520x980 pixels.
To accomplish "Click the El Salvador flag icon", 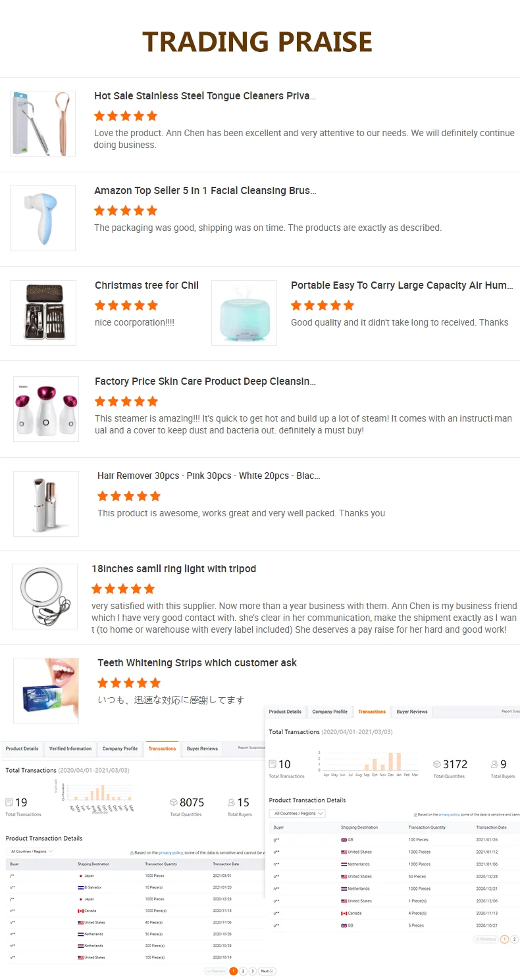I will point(80,887).
